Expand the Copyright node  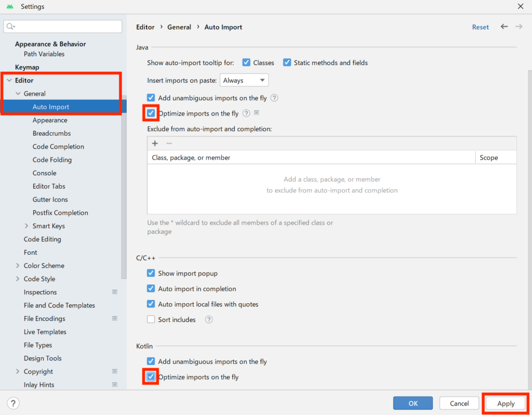coord(18,371)
